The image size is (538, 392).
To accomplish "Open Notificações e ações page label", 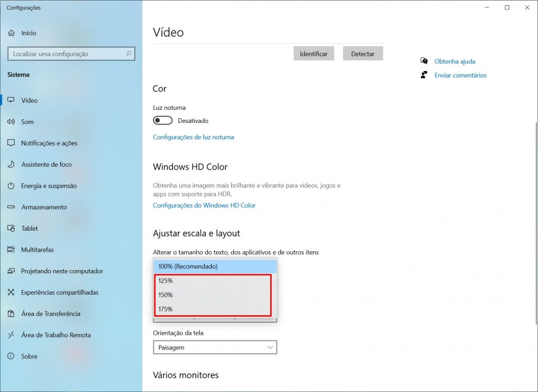I will pos(49,143).
